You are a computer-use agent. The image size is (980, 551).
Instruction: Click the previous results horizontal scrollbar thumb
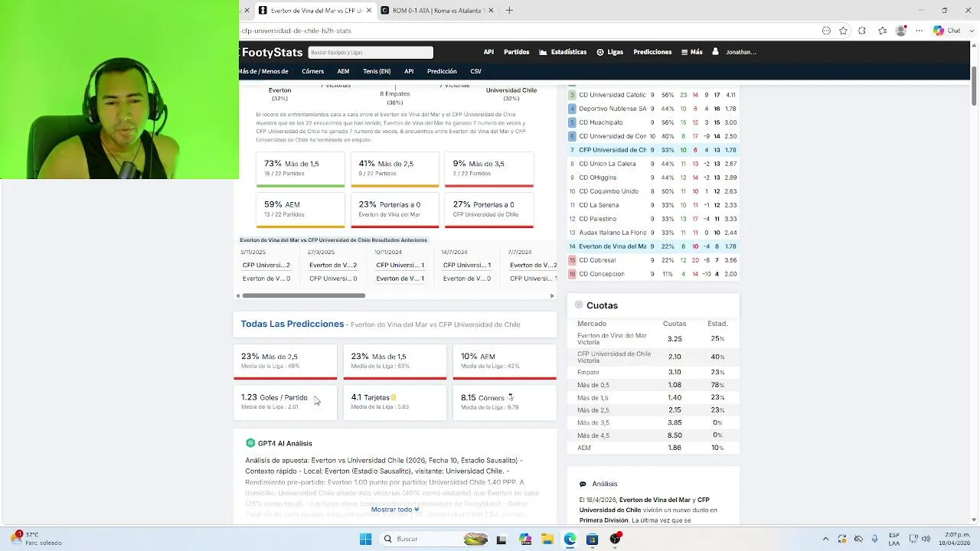pyautogui.click(x=304, y=295)
